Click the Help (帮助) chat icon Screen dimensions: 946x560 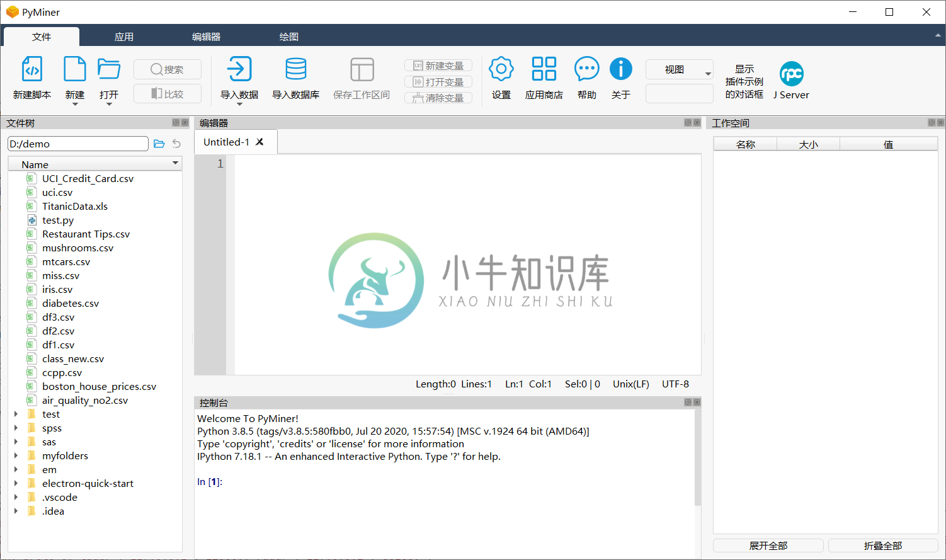click(x=586, y=69)
